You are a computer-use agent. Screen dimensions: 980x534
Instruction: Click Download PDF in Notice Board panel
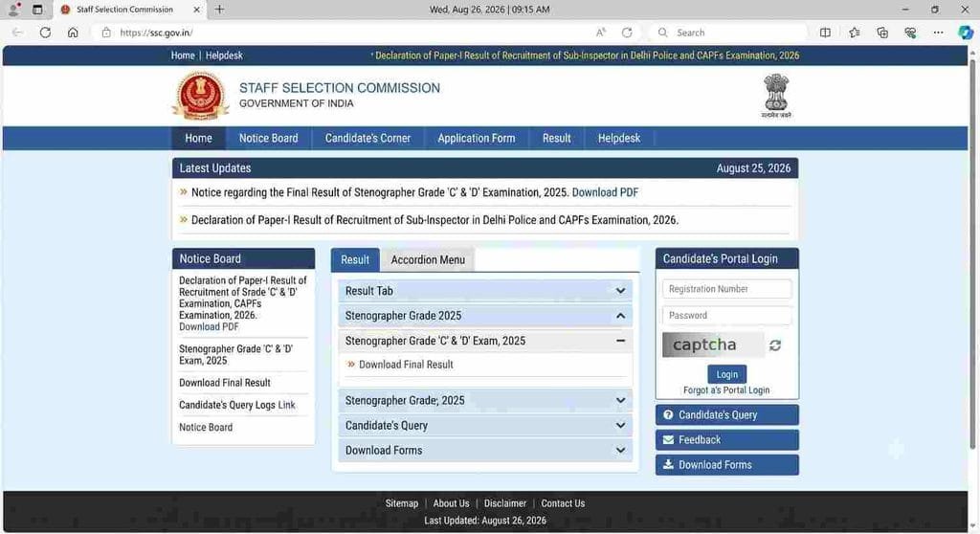[x=209, y=327]
